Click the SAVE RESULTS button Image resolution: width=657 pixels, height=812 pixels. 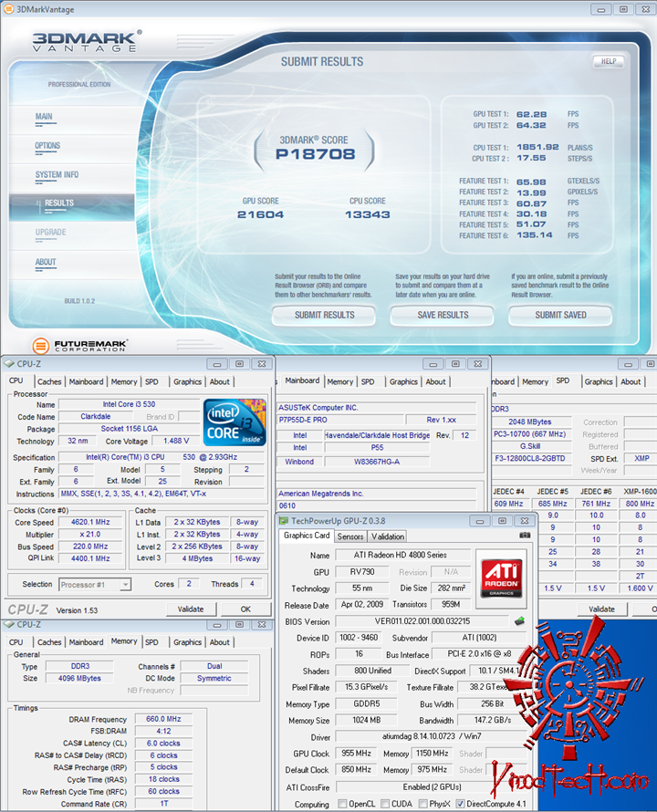(x=443, y=315)
